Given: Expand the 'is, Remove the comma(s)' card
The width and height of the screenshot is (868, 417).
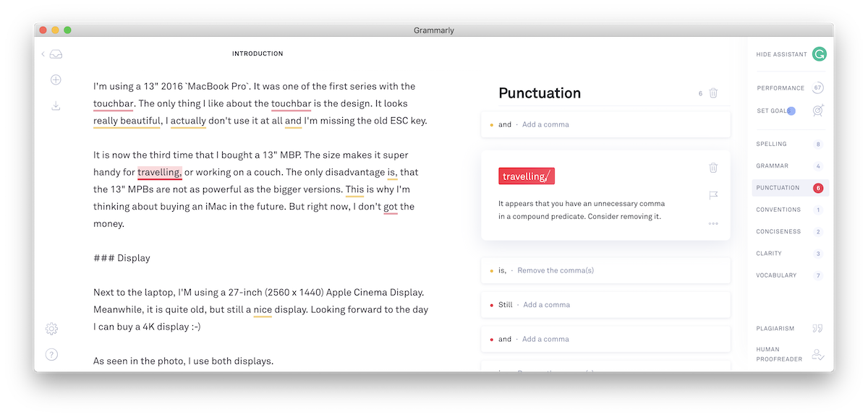Looking at the screenshot, I should tap(605, 270).
